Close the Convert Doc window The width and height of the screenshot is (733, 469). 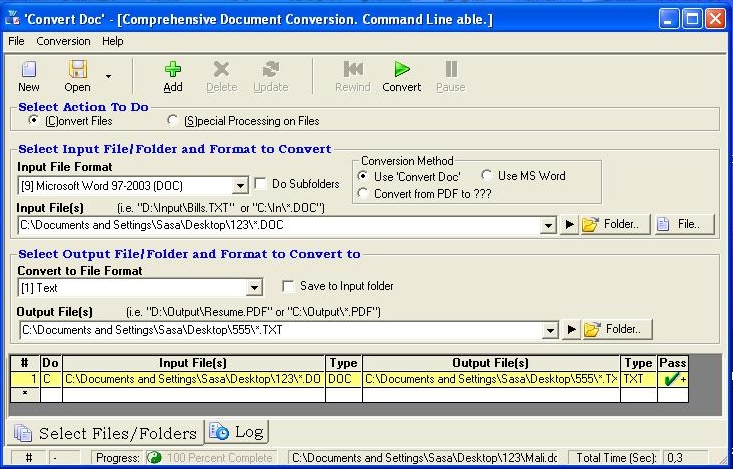click(715, 19)
